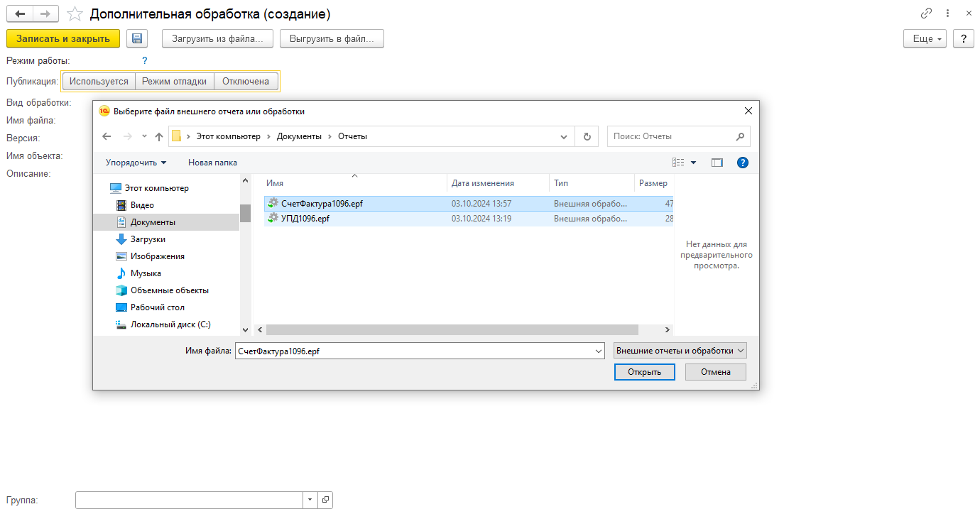This screenshot has height=514, width=980.
Task: Click the Объемные объекты cube icon
Action: tap(121, 290)
